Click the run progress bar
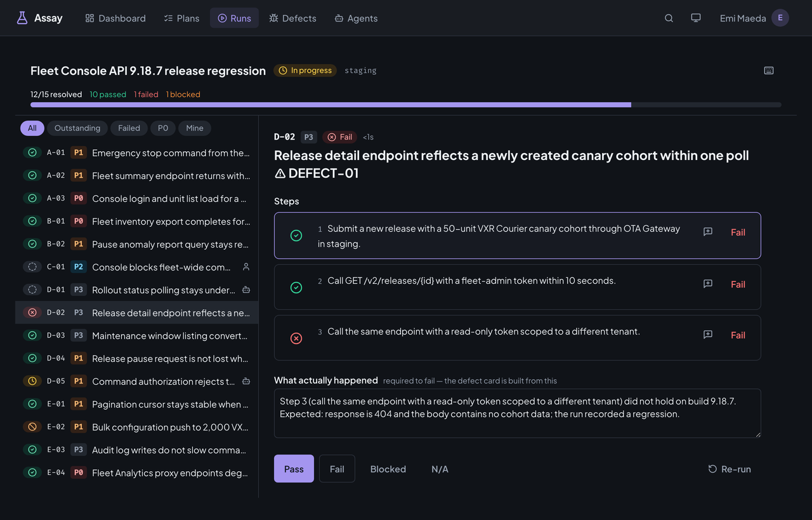The height and width of the screenshot is (520, 812). point(406,105)
